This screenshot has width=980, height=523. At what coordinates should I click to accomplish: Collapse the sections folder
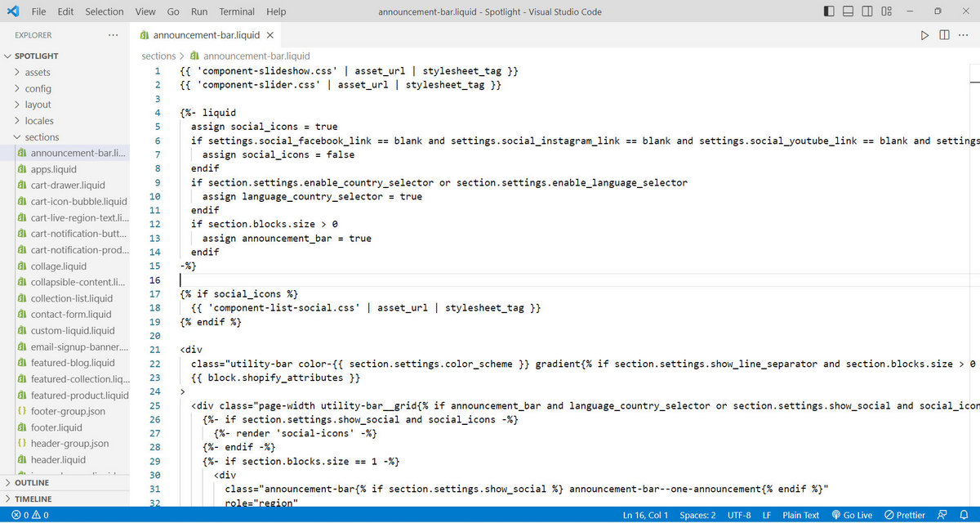coord(42,137)
